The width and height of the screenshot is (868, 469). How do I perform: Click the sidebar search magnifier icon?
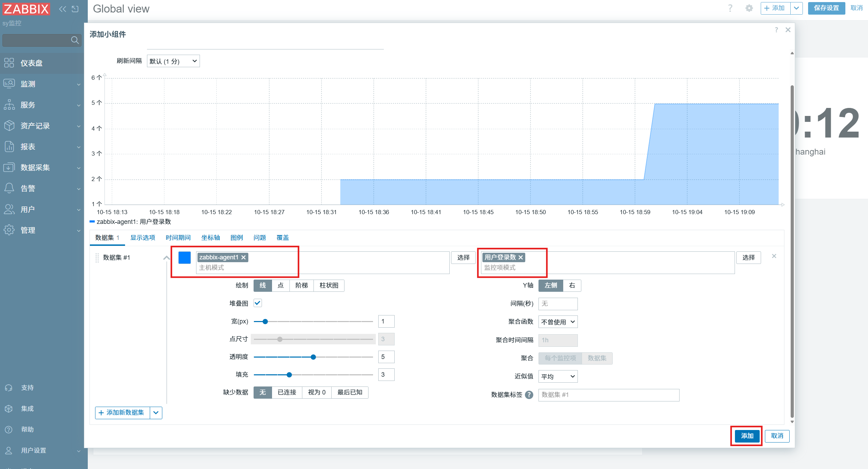coord(75,40)
